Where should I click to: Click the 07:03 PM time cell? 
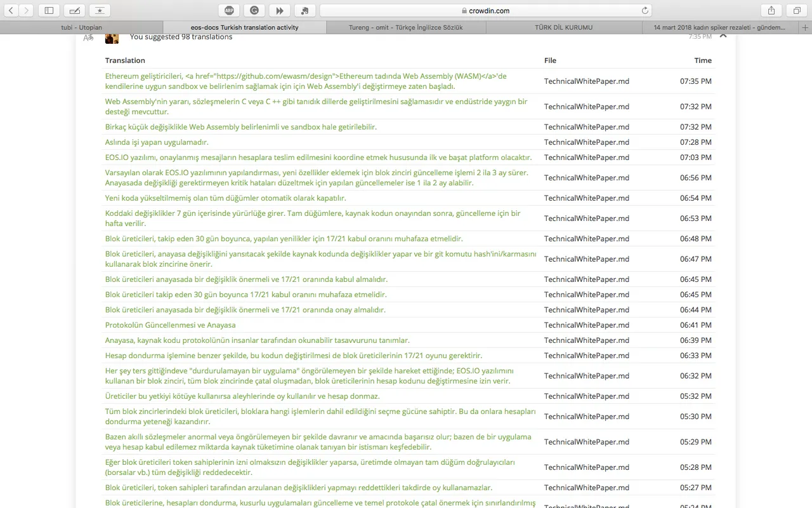pyautogui.click(x=696, y=157)
